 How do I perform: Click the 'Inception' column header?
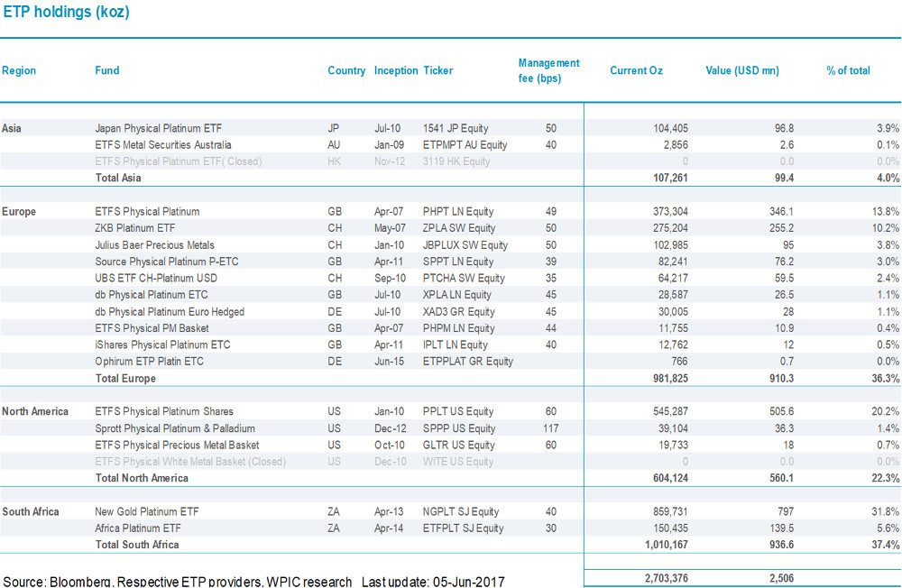[x=396, y=70]
